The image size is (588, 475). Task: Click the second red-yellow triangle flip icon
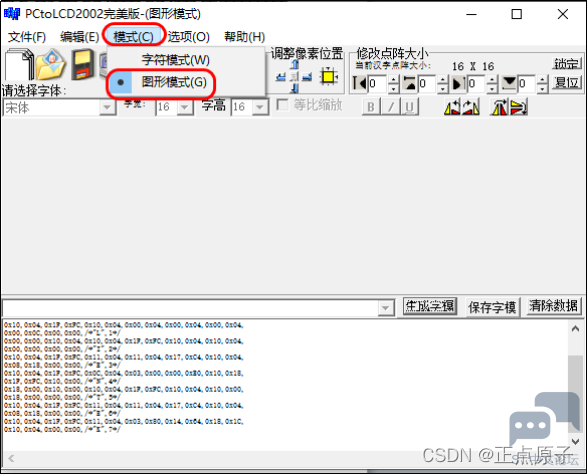point(471,107)
